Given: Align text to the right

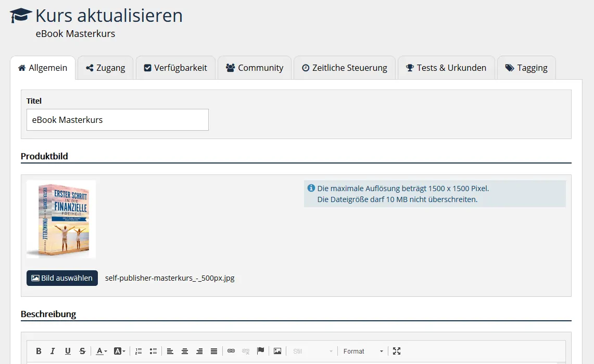Looking at the screenshot, I should pyautogui.click(x=199, y=351).
